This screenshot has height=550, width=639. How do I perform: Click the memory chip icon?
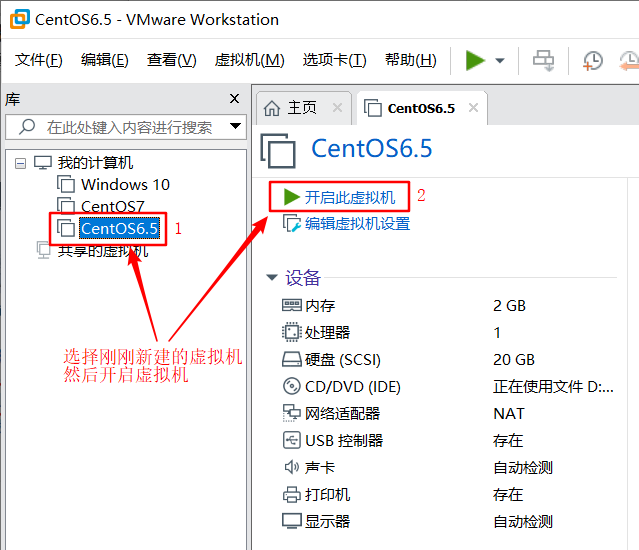[x=292, y=305]
